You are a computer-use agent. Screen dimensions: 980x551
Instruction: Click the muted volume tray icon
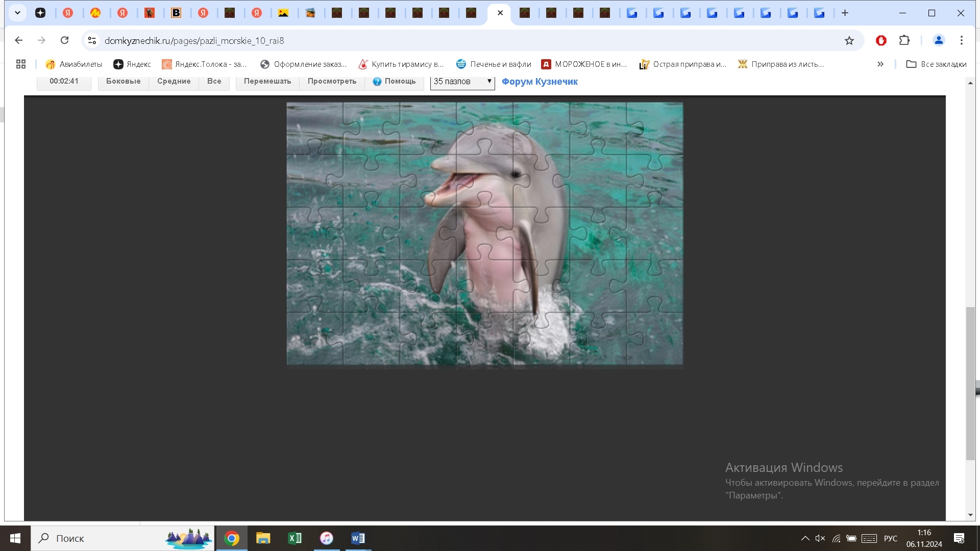click(x=820, y=538)
